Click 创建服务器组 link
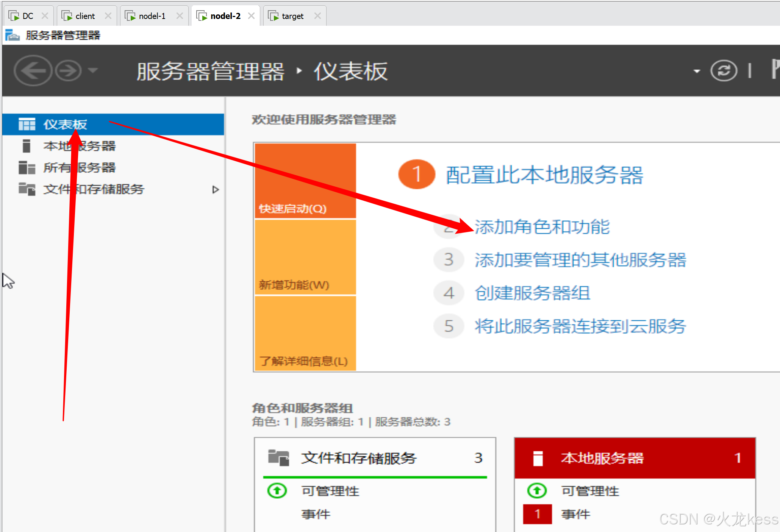780x532 pixels. [532, 293]
